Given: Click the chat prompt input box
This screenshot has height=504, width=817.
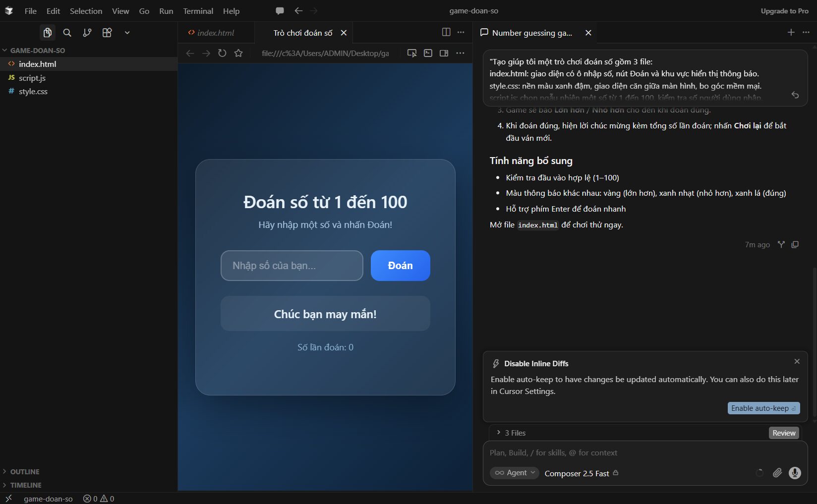Looking at the screenshot, I should (644, 452).
